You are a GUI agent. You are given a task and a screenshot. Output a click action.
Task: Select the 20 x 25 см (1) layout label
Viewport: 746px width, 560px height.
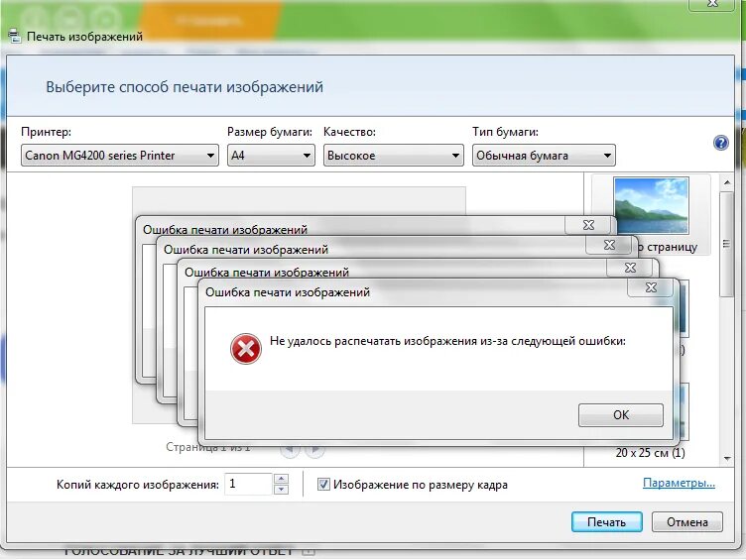[651, 453]
